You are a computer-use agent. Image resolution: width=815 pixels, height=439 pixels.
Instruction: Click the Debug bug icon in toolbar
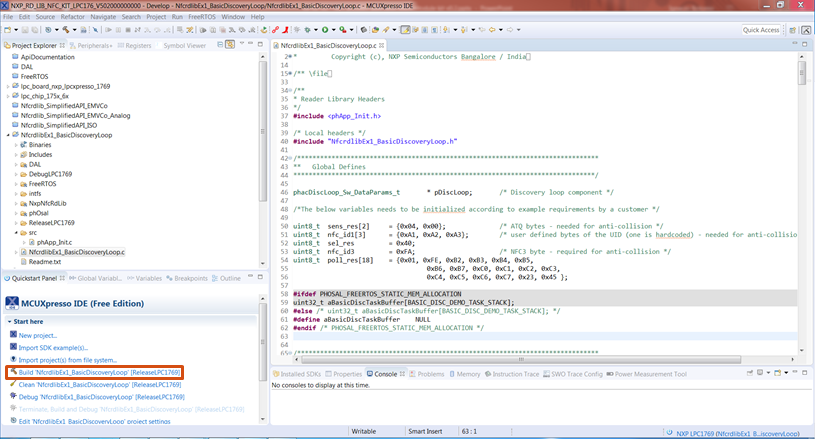(x=307, y=30)
